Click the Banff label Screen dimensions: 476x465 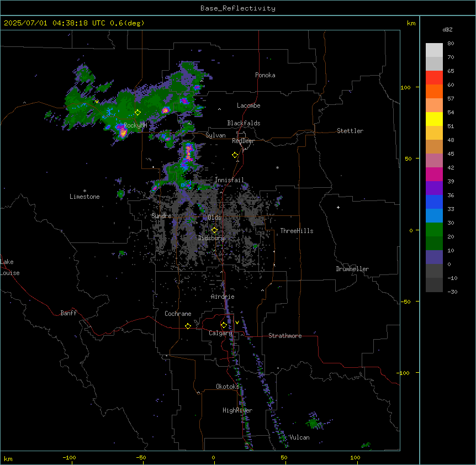pos(68,313)
